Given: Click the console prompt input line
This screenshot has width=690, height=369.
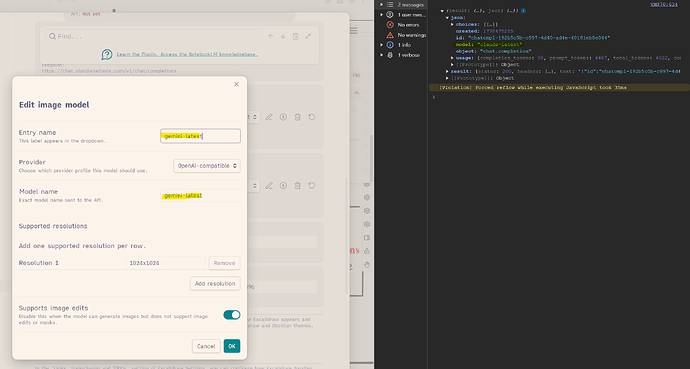Looking at the screenshot, I should [x=559, y=97].
